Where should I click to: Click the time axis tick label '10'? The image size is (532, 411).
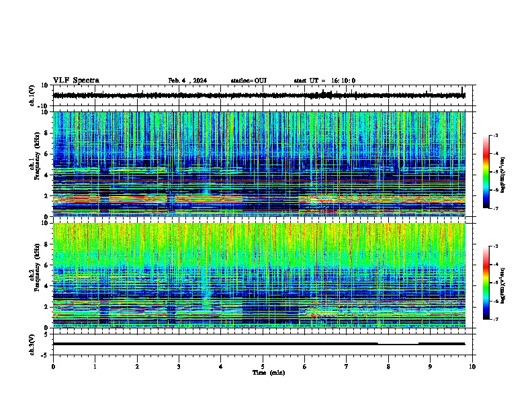pos(472,367)
